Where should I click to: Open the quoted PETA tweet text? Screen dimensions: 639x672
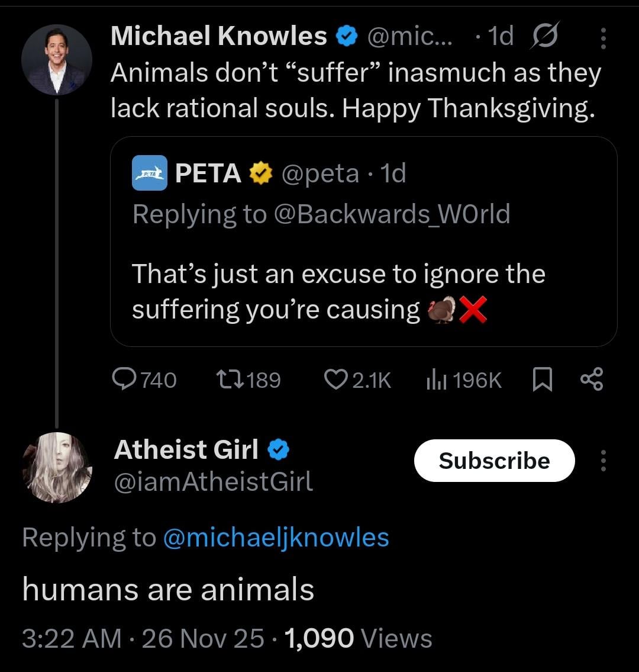click(337, 291)
